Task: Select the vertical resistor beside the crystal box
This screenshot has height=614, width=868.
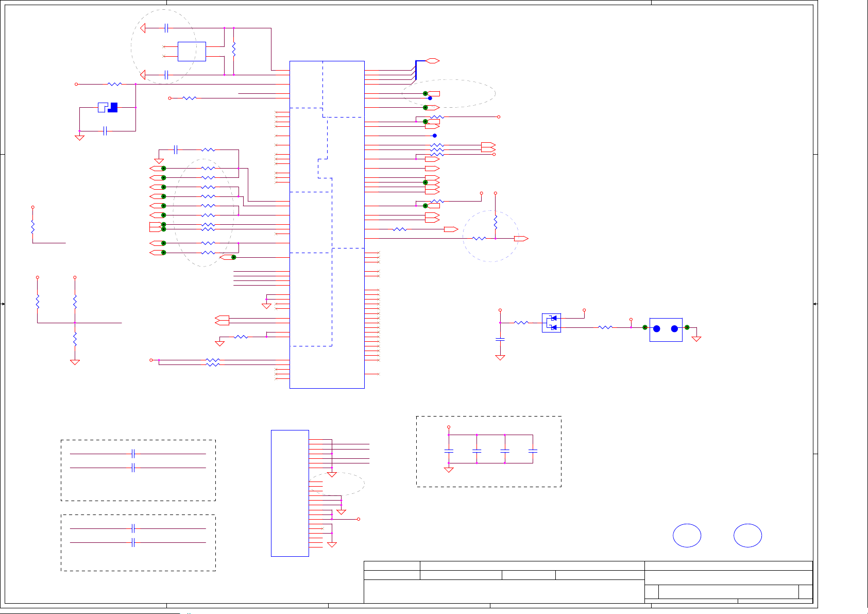Action: tap(234, 49)
